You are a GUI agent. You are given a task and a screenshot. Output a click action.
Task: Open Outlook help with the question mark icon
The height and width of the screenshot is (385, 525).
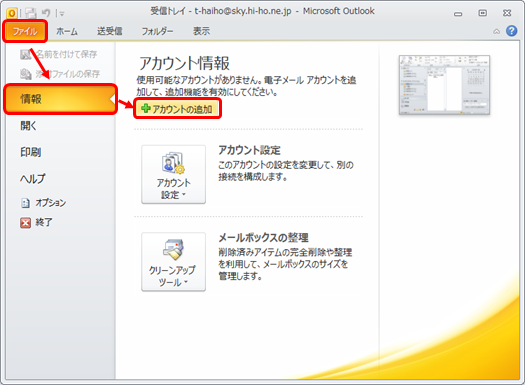pyautogui.click(x=511, y=31)
